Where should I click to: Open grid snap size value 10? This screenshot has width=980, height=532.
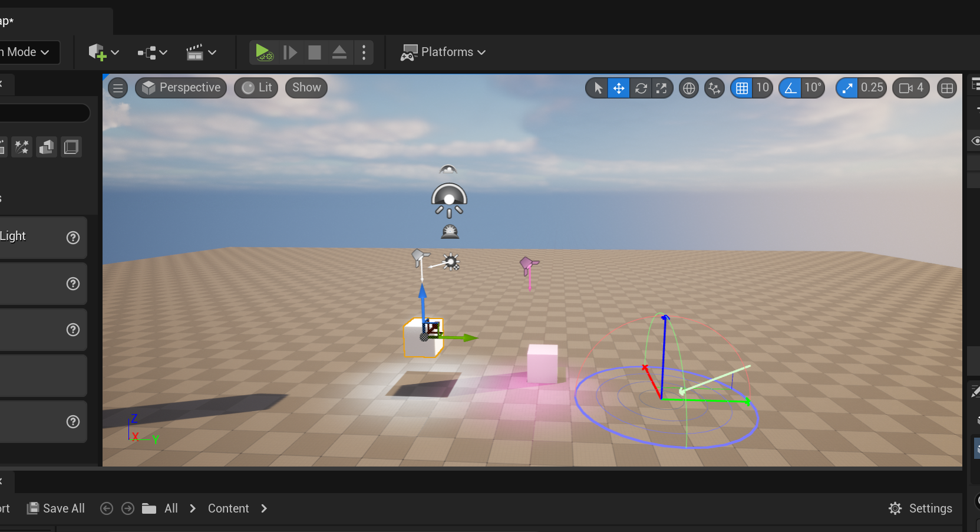tap(763, 88)
